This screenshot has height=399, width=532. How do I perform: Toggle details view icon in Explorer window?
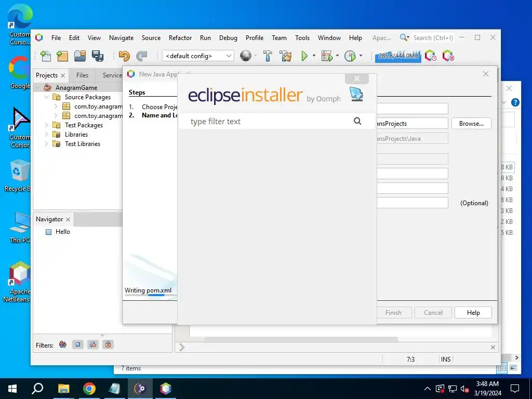[502, 368]
